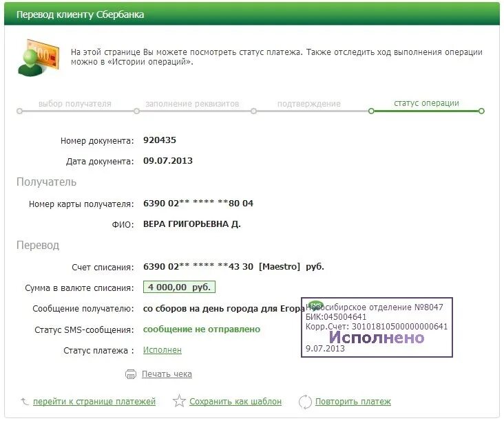Screen dimensions: 504x423
Task: Click the transfer banknote and person icon
Action: coord(39,58)
